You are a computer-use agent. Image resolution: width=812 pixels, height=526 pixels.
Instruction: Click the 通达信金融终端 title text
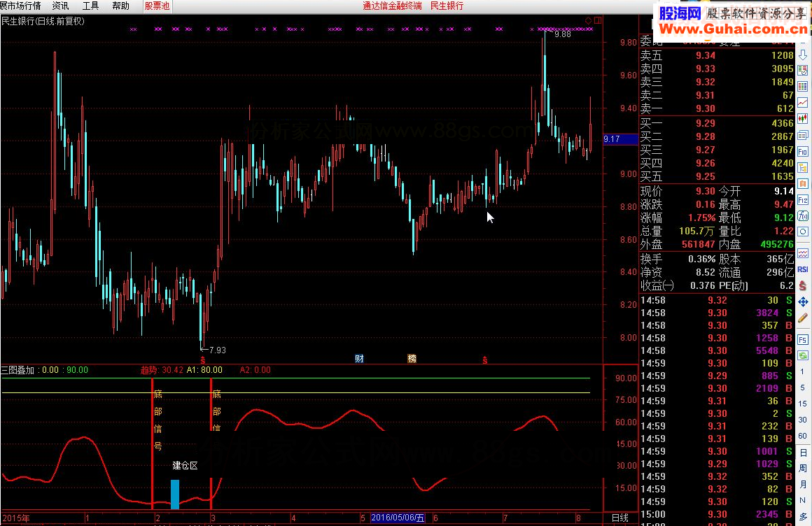click(392, 6)
